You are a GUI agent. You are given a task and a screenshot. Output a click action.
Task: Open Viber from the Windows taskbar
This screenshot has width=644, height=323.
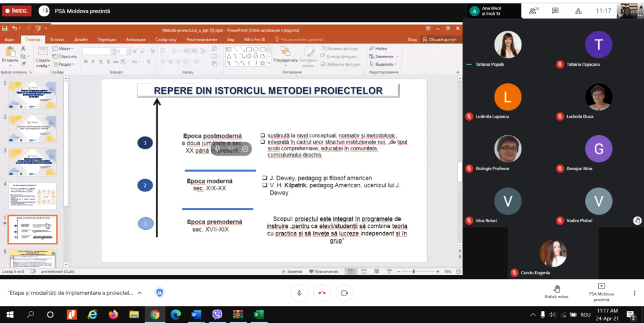click(x=217, y=314)
